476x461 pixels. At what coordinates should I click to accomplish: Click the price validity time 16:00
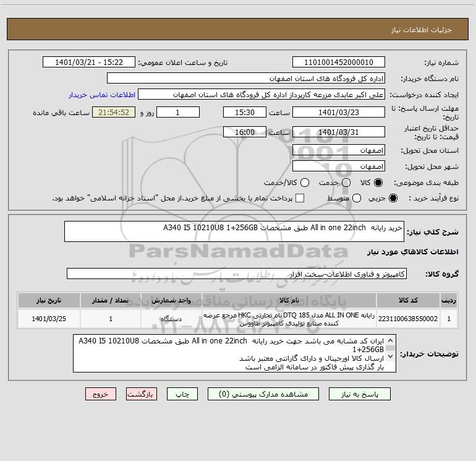[x=245, y=132]
